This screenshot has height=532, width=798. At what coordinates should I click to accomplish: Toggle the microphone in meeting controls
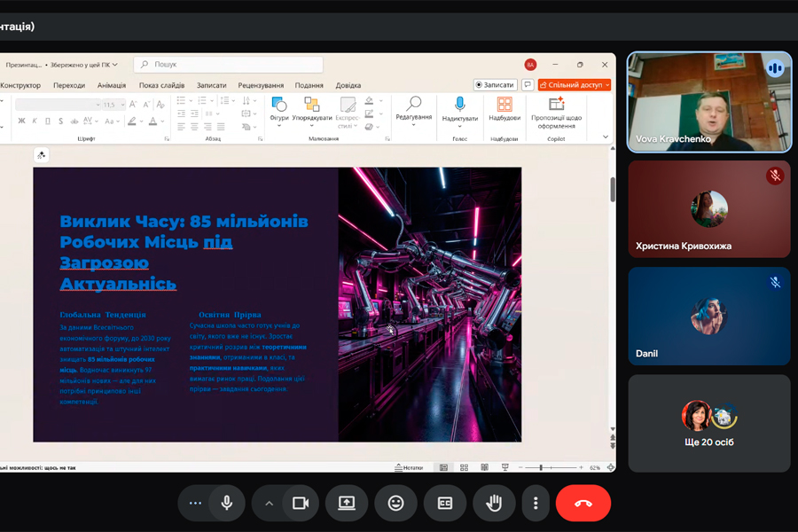(x=227, y=503)
